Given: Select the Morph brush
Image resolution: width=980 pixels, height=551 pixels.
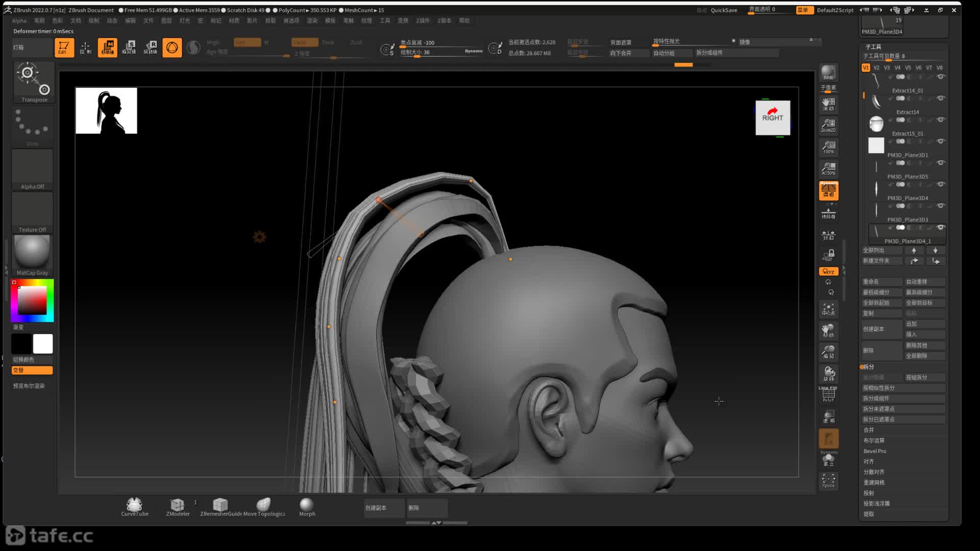Looking at the screenshot, I should click(x=307, y=507).
